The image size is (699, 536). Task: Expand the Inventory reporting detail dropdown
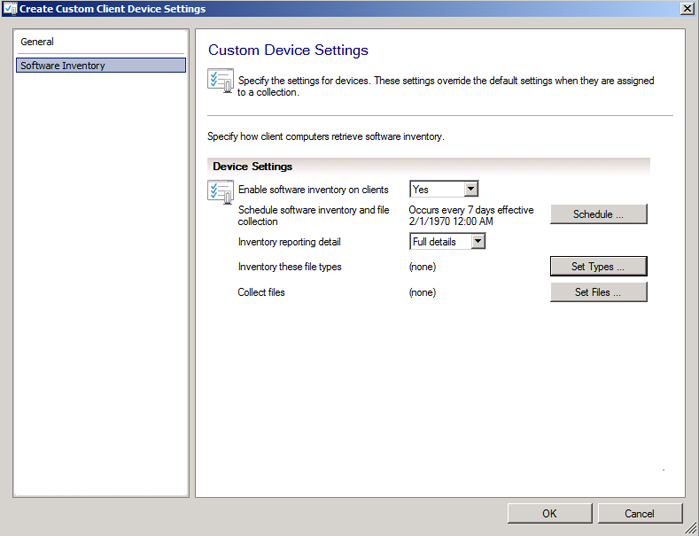pos(478,241)
